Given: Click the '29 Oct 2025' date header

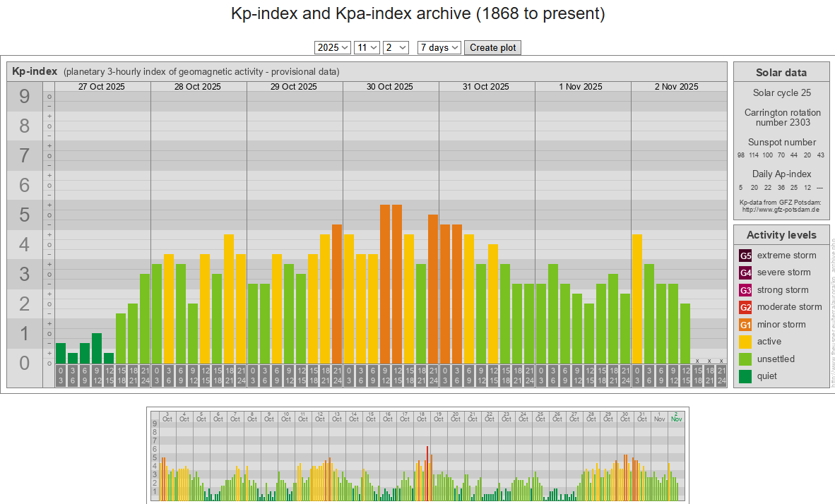Looking at the screenshot, I should coord(293,87).
